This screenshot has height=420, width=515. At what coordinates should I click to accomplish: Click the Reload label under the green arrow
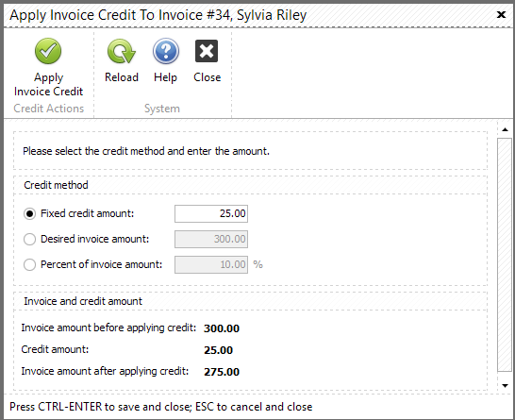122,77
